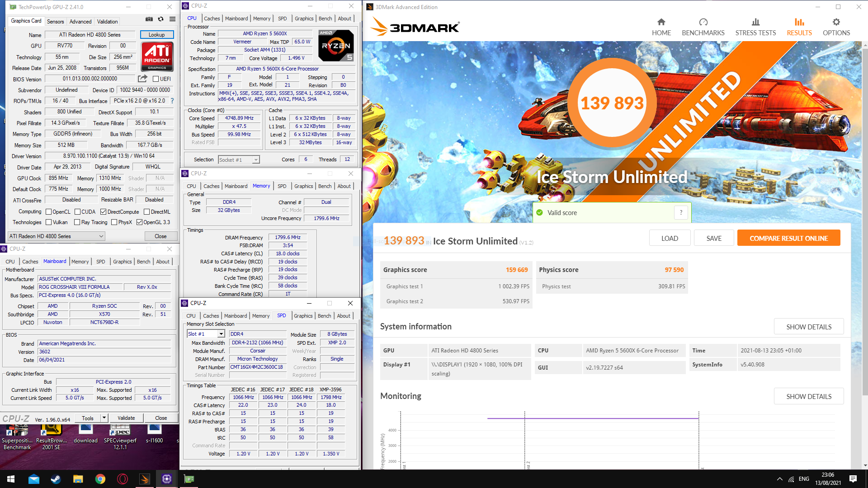Viewport: 868px width, 488px height.
Task: Click the Valid score help question mark
Action: pos(681,212)
